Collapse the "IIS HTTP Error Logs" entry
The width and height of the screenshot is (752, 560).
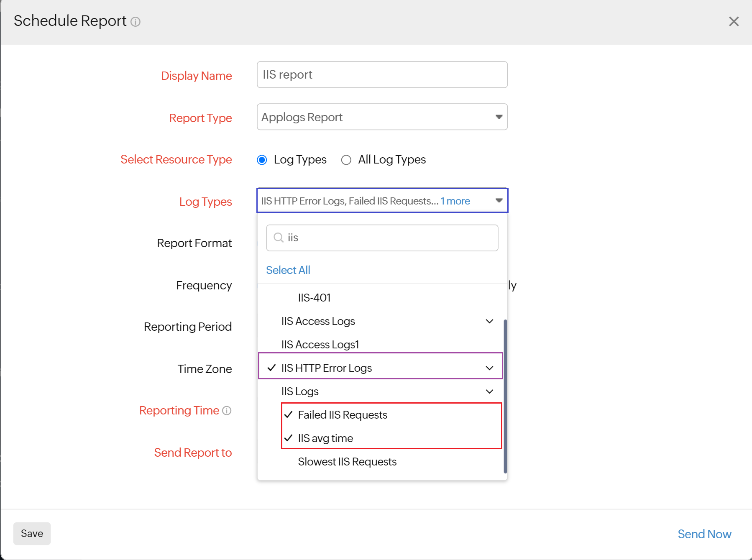pos(489,368)
